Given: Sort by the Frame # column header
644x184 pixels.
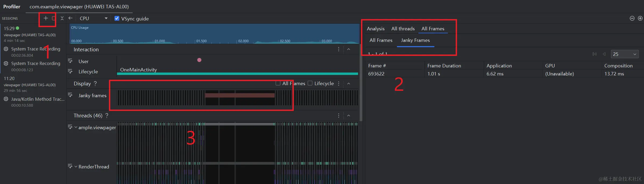Looking at the screenshot, I should coord(395,66).
